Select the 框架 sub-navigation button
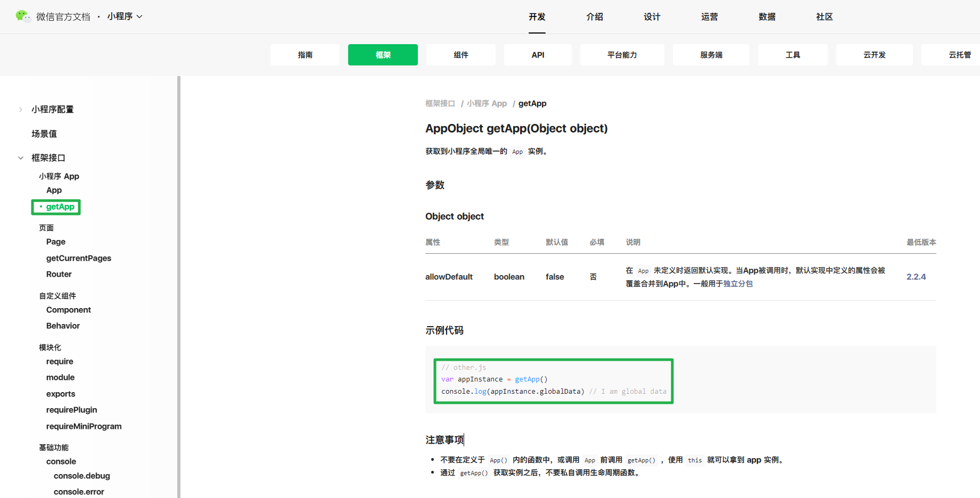The image size is (980, 498). 383,55
